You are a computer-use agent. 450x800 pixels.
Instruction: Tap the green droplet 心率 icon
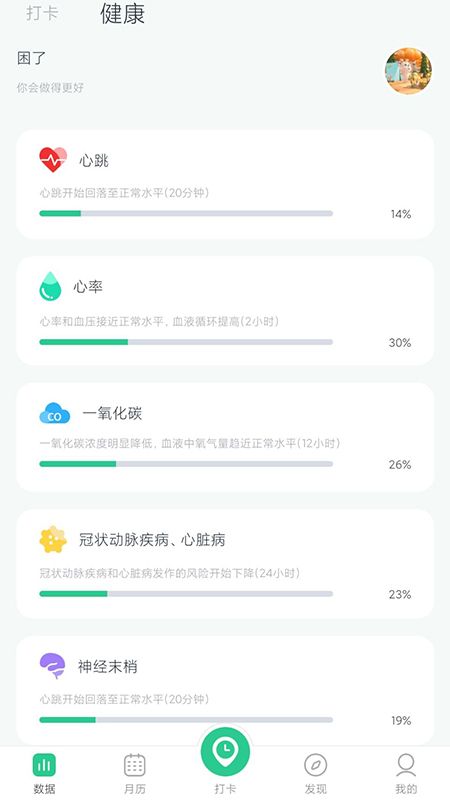(x=50, y=286)
